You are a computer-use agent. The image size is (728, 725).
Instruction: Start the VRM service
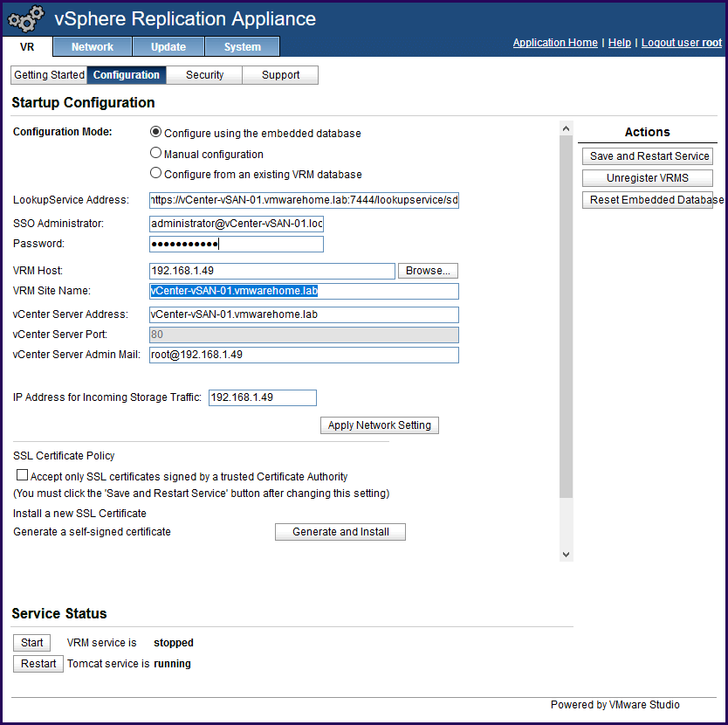click(31, 643)
